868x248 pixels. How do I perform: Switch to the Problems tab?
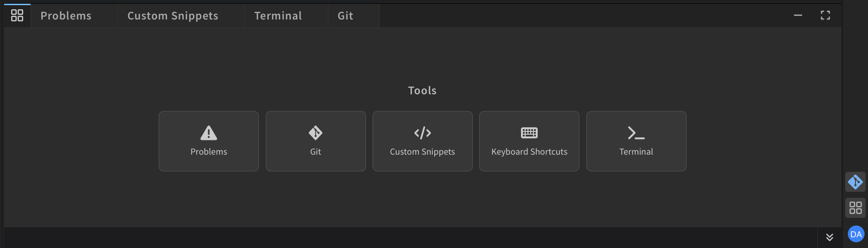(x=66, y=16)
